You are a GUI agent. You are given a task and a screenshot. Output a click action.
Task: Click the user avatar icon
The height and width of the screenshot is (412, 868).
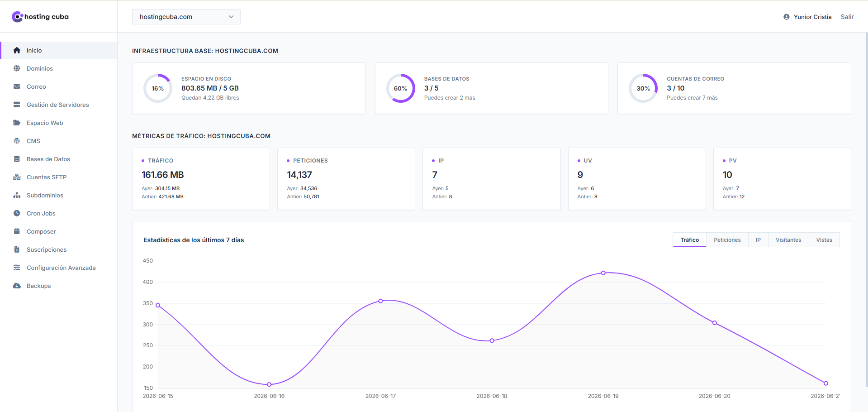point(787,17)
